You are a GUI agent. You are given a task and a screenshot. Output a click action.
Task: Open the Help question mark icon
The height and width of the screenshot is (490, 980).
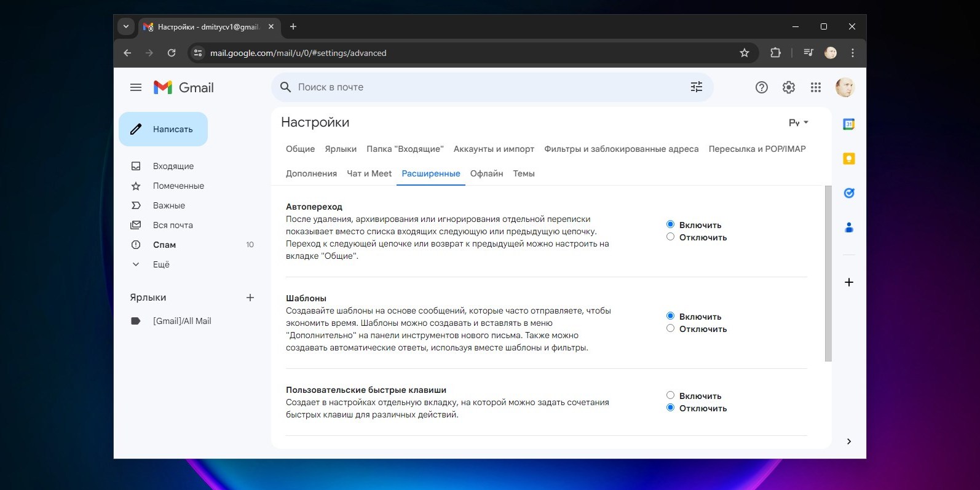click(x=762, y=87)
